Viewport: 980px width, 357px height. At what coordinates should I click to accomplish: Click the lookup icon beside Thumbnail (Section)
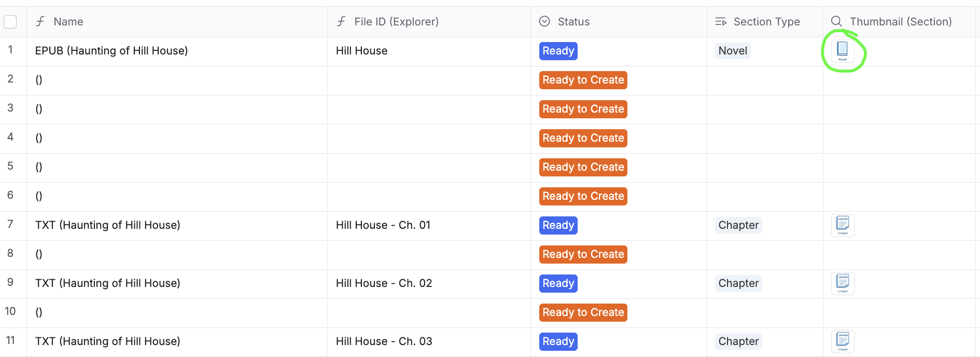[836, 22]
